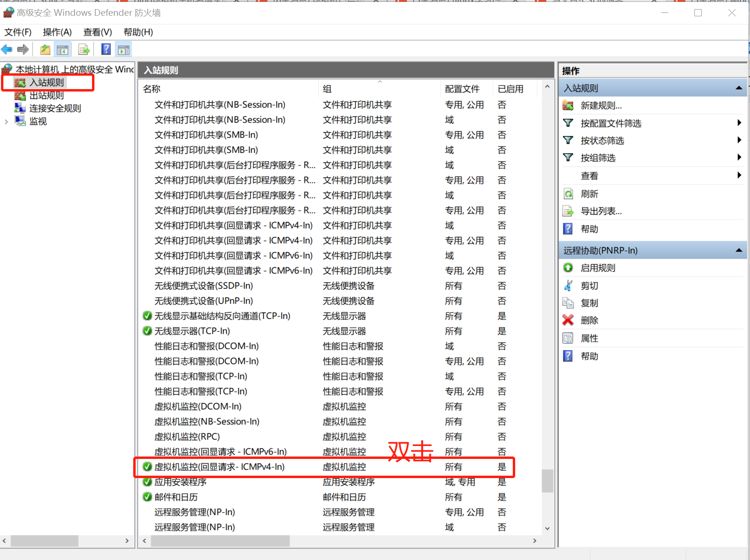Click the firewall icon in the title bar
This screenshot has width=750, height=560.
click(9, 12)
